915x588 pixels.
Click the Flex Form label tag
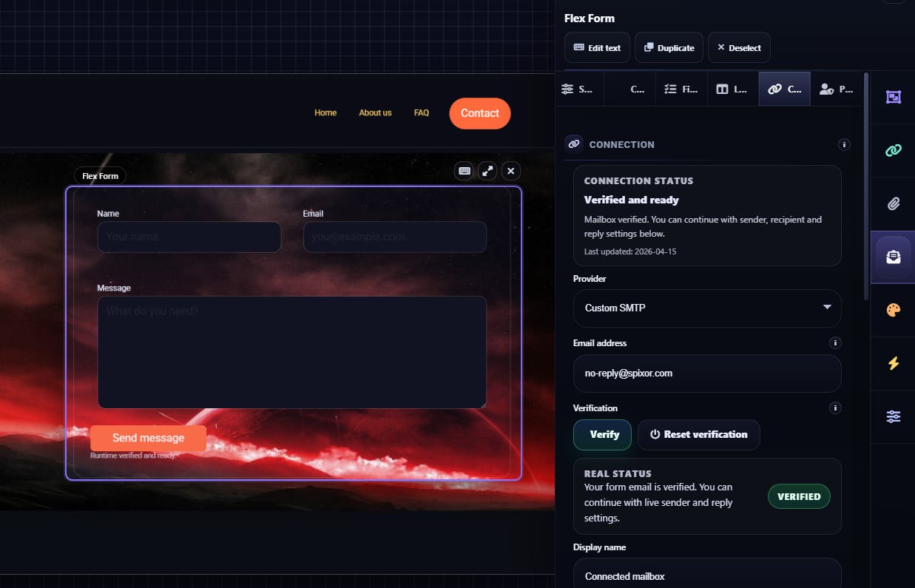(100, 176)
